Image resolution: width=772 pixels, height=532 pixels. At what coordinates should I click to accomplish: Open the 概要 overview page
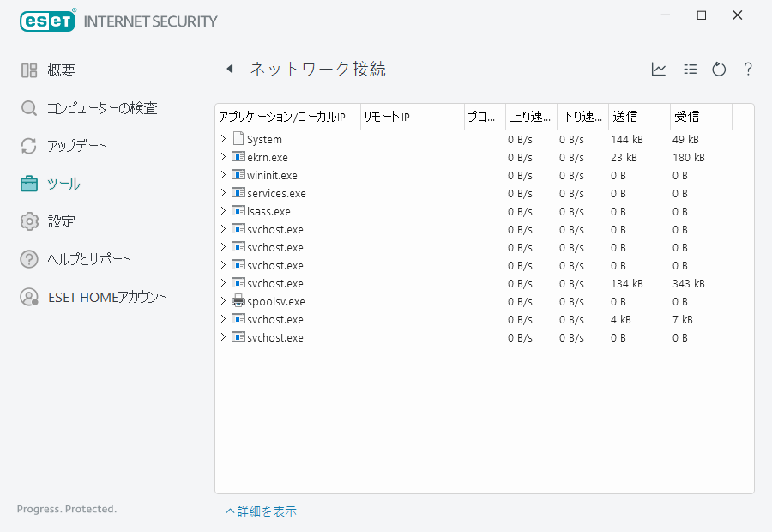click(61, 70)
